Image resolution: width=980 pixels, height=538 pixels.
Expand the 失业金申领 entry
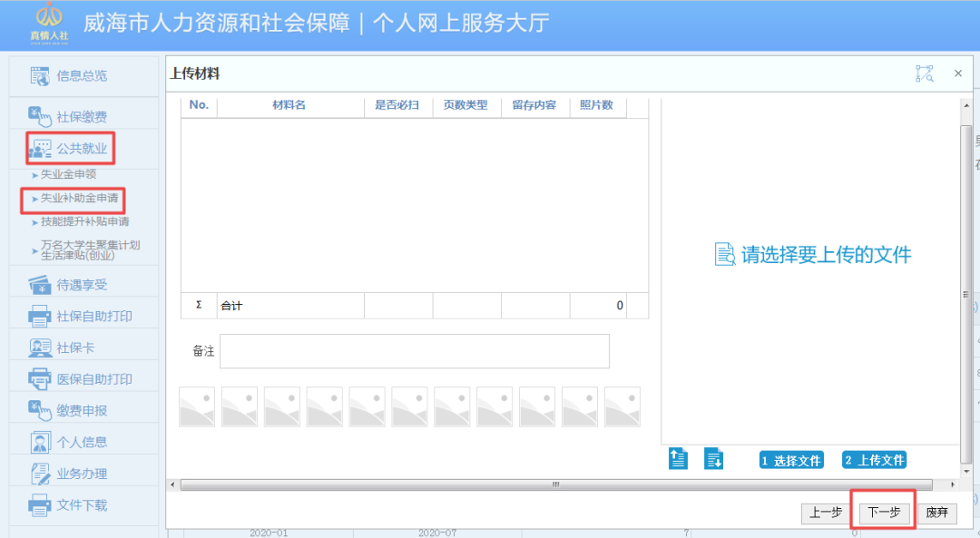coord(68,174)
